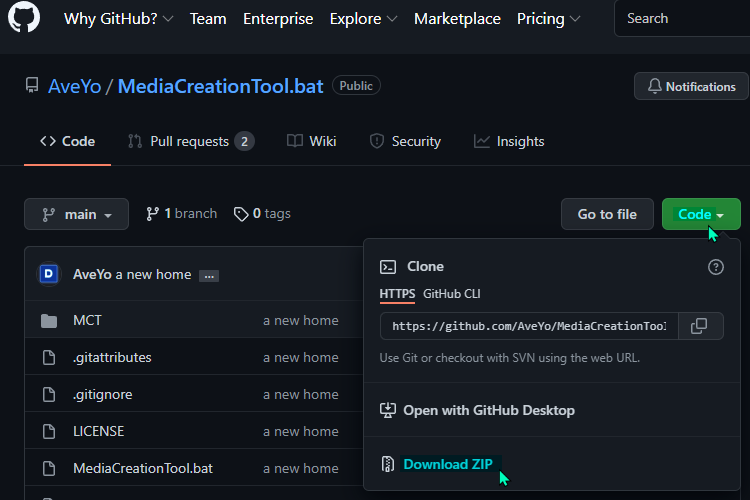Expand the Why GitHub? menu
The image size is (750, 500).
click(x=119, y=19)
